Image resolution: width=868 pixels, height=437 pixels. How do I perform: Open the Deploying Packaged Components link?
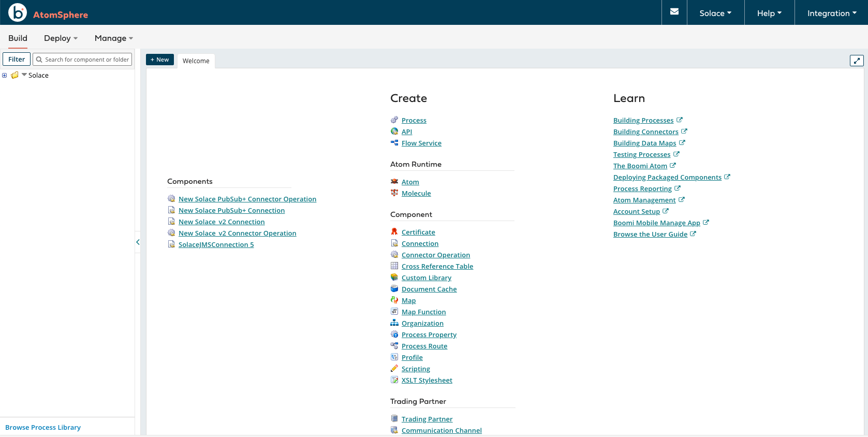(x=667, y=177)
